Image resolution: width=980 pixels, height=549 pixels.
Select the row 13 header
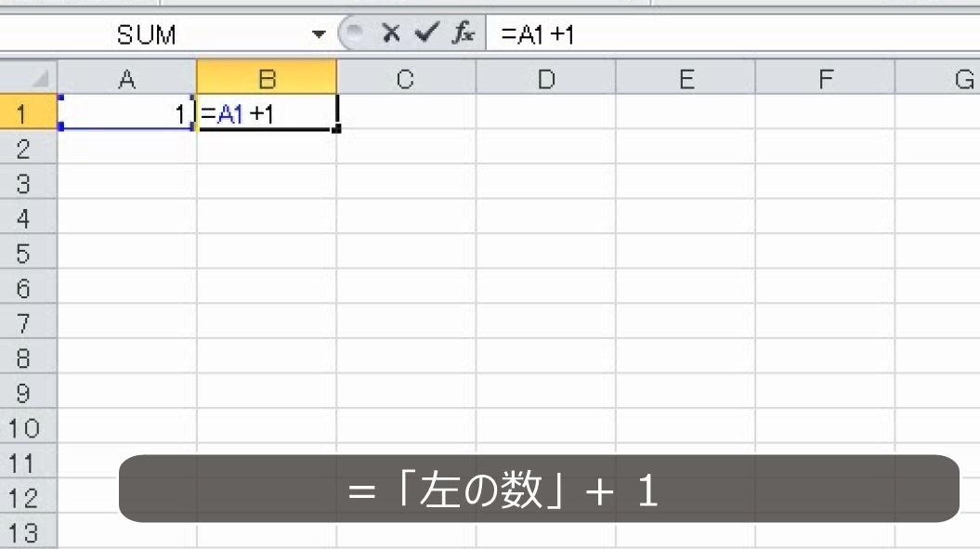tap(28, 533)
